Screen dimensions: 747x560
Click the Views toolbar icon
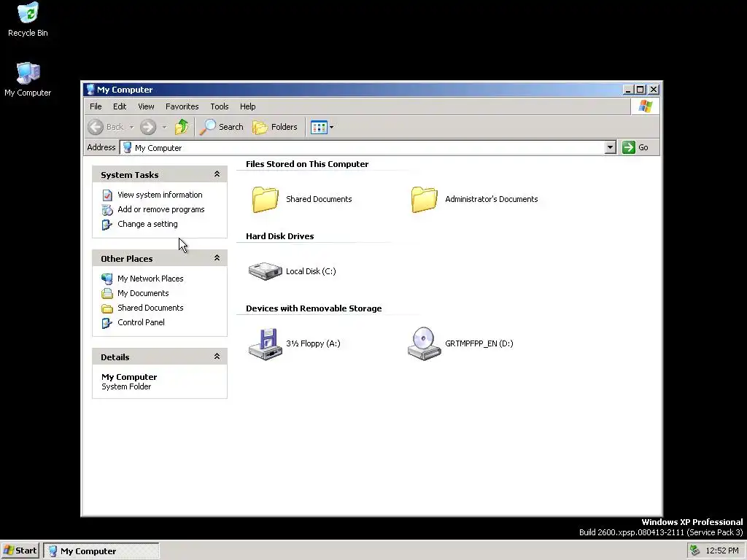tap(319, 127)
